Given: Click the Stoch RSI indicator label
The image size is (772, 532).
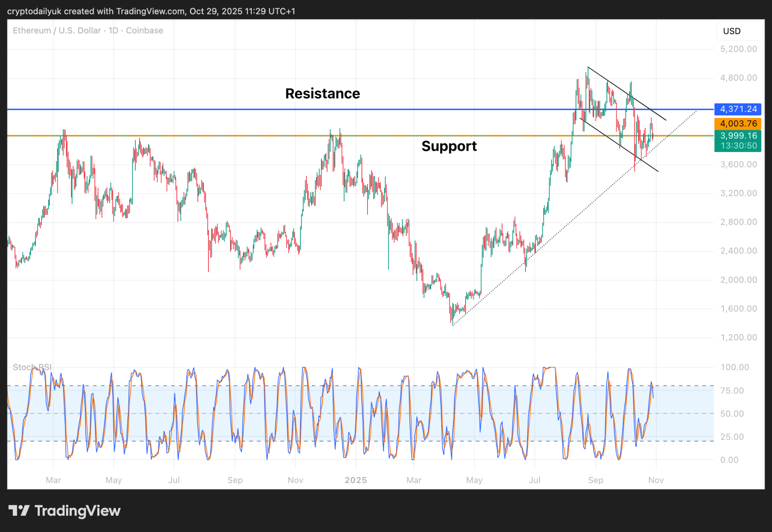Looking at the screenshot, I should pos(32,367).
